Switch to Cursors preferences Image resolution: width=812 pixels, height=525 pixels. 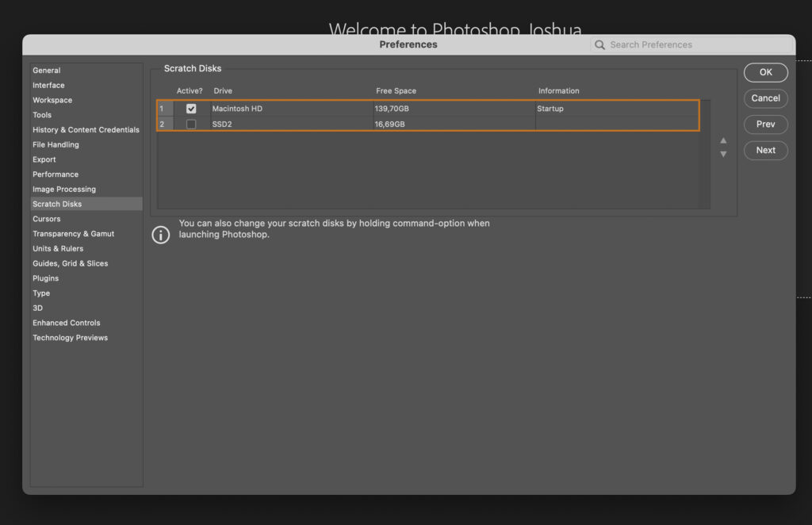(x=47, y=218)
